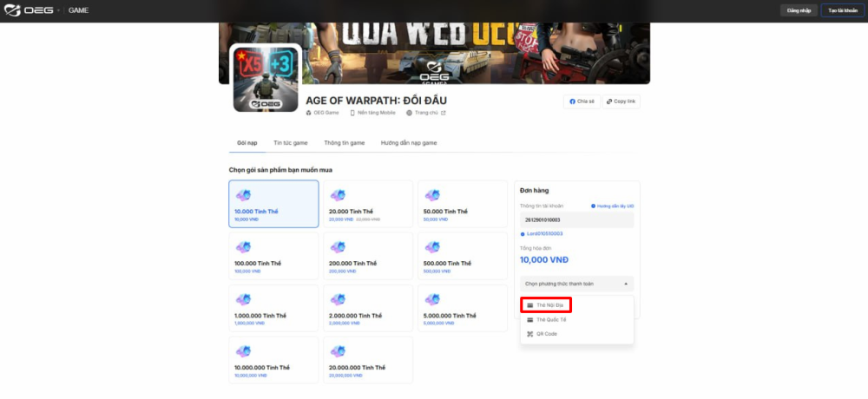Screen dimensions: 868x399
Task: Switch to the Tin tức game tab
Action: pos(290,143)
